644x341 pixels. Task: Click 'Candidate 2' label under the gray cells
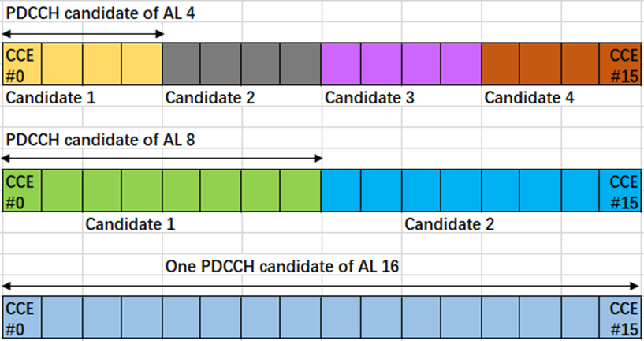[x=210, y=98]
